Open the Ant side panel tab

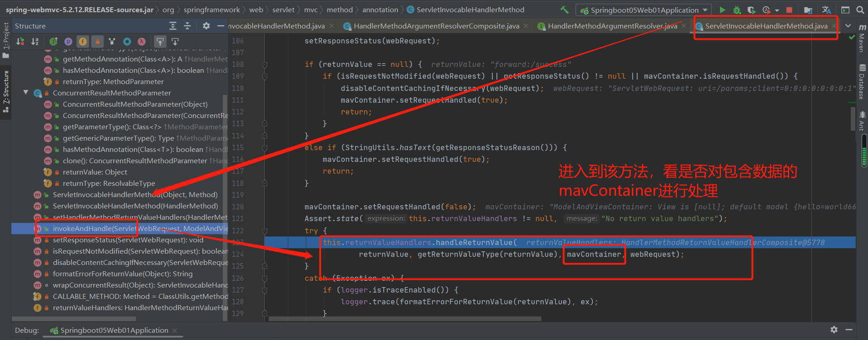(x=862, y=121)
